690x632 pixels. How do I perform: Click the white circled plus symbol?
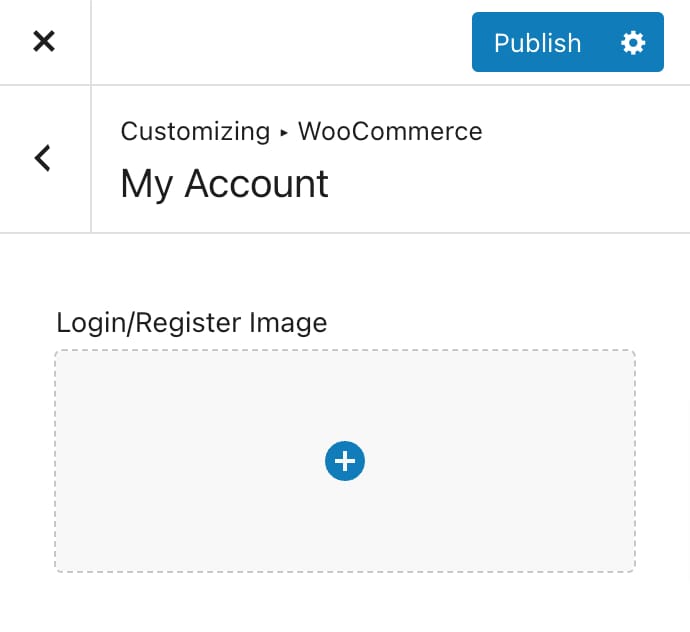tap(345, 461)
